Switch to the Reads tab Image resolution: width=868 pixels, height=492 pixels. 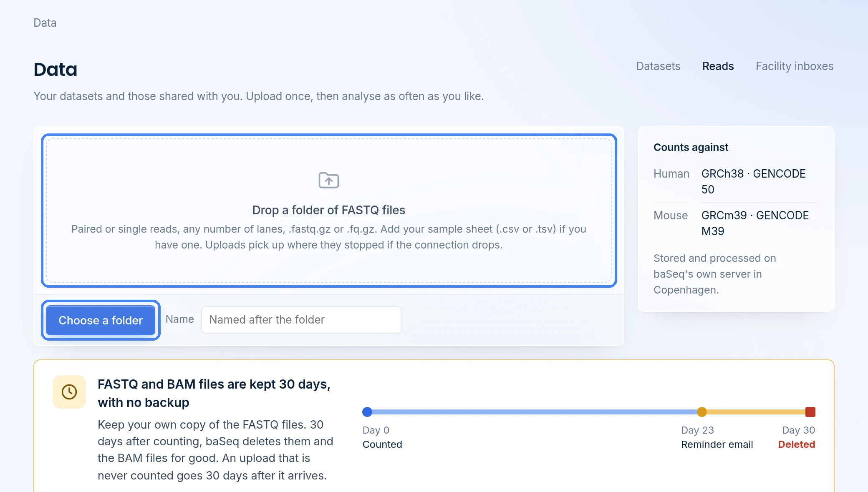click(718, 66)
